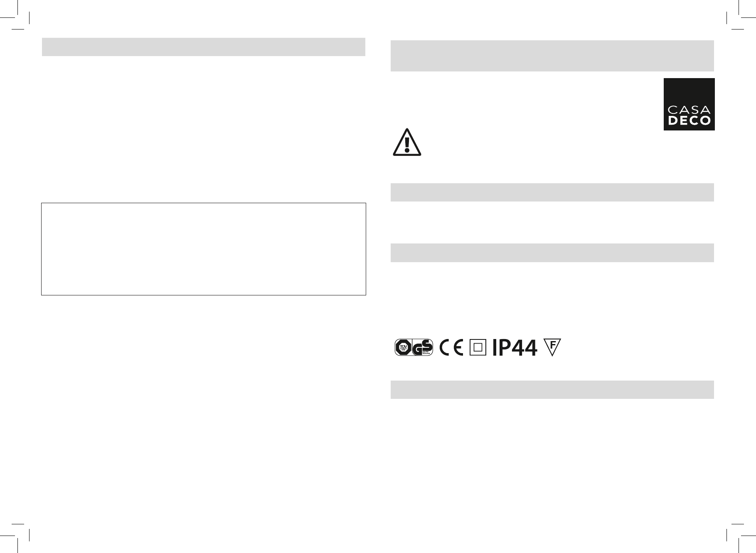Click the bottom-left corner crop mark

point(19,534)
